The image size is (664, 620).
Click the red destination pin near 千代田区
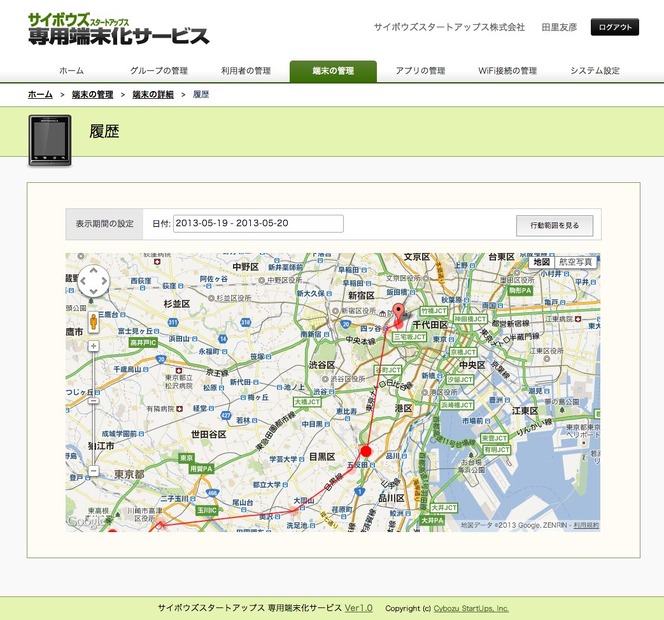click(x=398, y=315)
